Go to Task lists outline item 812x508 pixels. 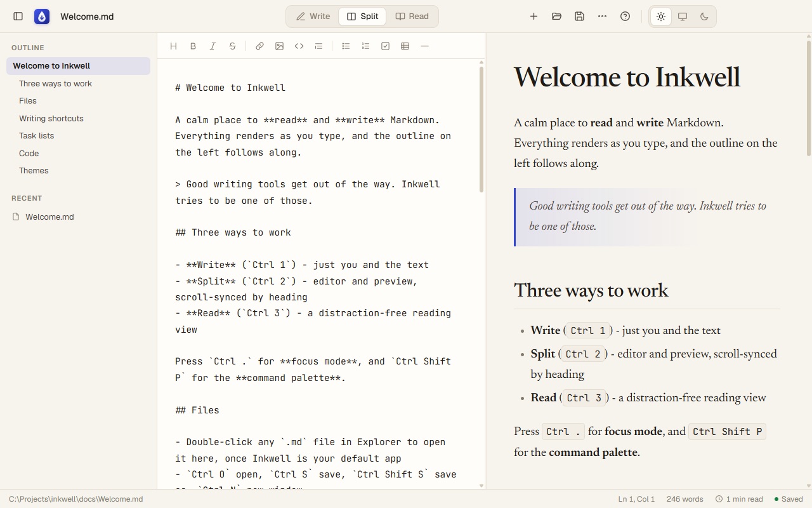coord(78,136)
